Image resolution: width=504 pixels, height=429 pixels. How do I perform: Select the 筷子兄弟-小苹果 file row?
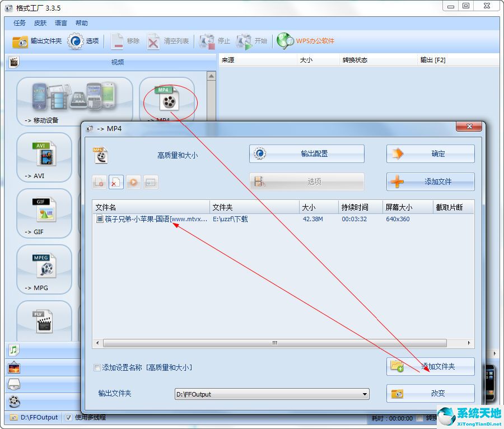(283, 219)
